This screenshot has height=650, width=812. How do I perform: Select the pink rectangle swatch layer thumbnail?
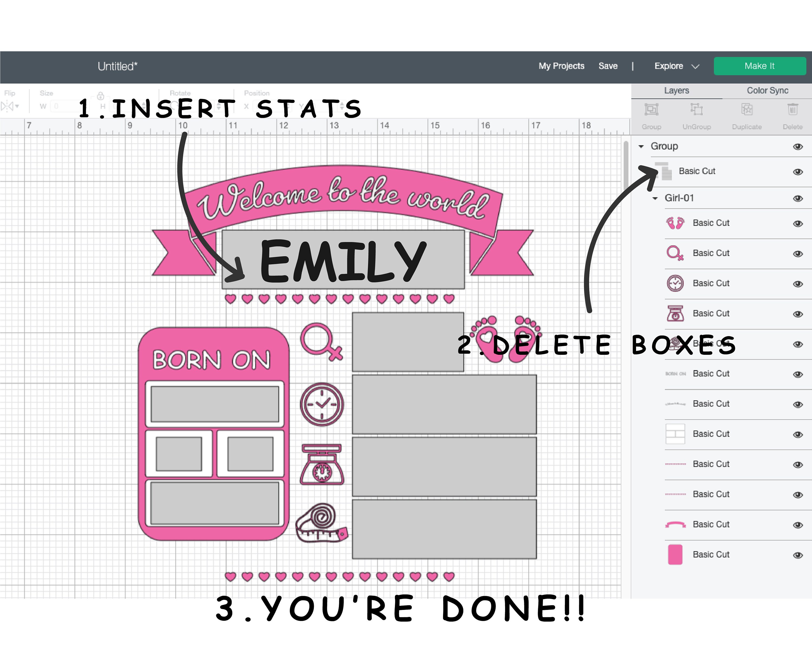pyautogui.click(x=675, y=554)
